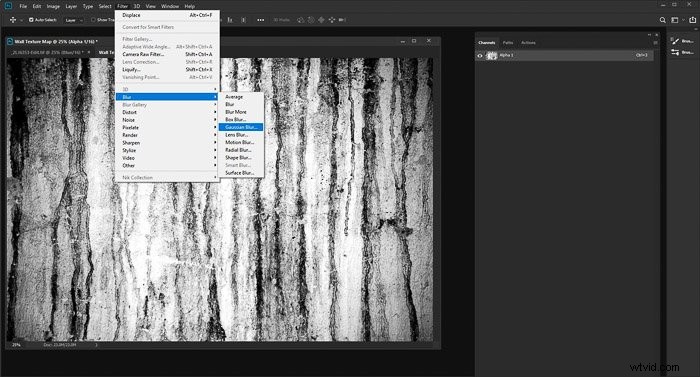This screenshot has height=377, width=700.
Task: Select the Alpha 1 channel thumbnail
Action: coord(492,56)
